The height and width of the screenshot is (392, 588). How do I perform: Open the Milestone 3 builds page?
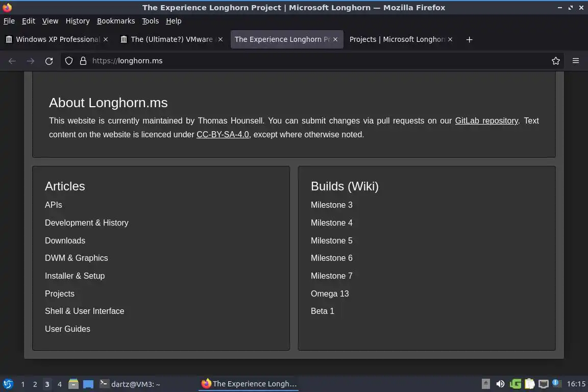click(332, 205)
